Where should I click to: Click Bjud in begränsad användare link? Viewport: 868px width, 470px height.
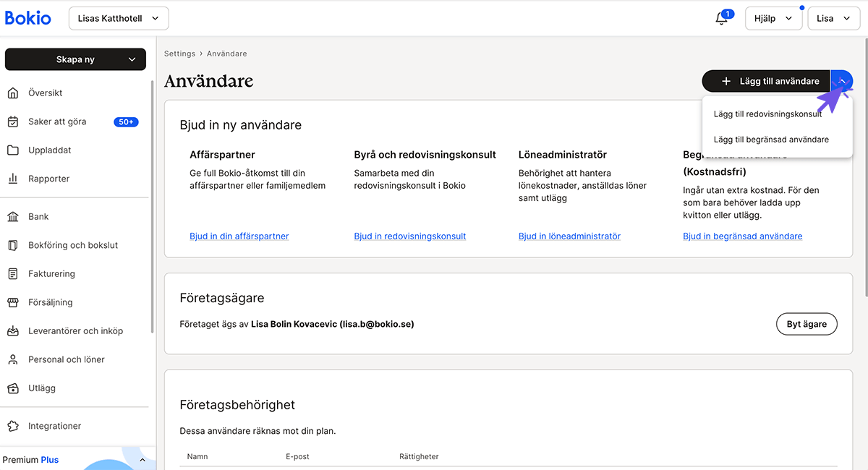point(743,236)
